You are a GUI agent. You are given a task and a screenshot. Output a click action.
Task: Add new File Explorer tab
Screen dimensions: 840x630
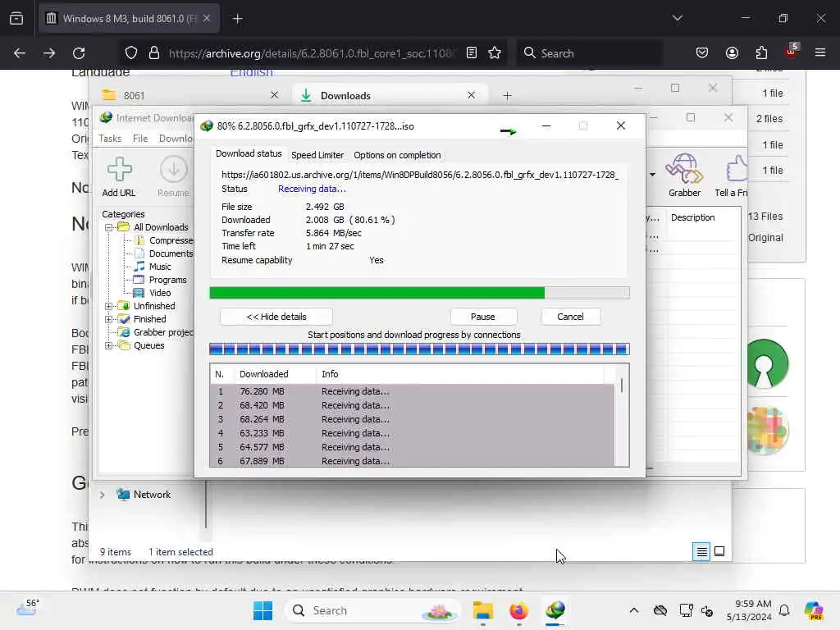(x=507, y=95)
